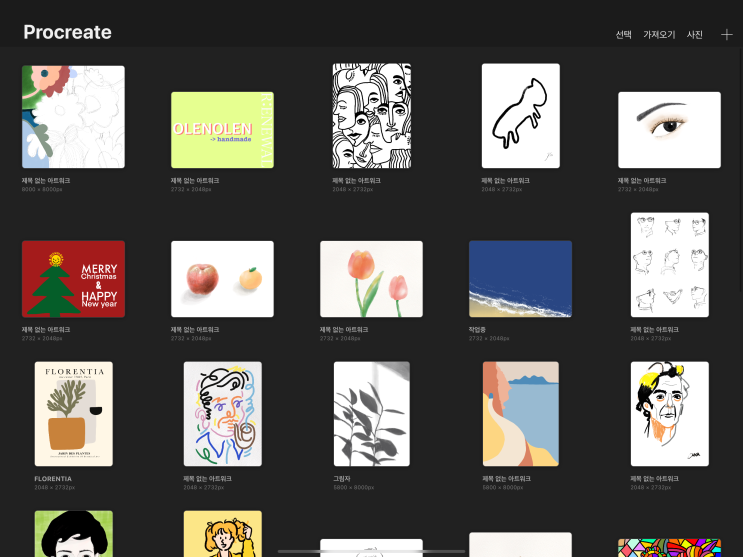Open the pink tulips painting
Viewport: 743px width, 557px height.
[372, 279]
